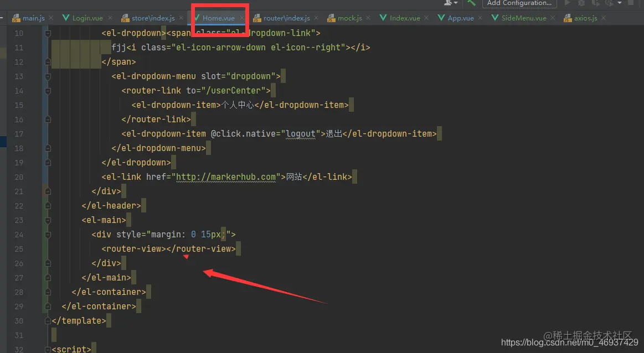644x353 pixels.
Task: Click the "el-icon-arrow-down el-icon--right" class string
Action: 261,48
